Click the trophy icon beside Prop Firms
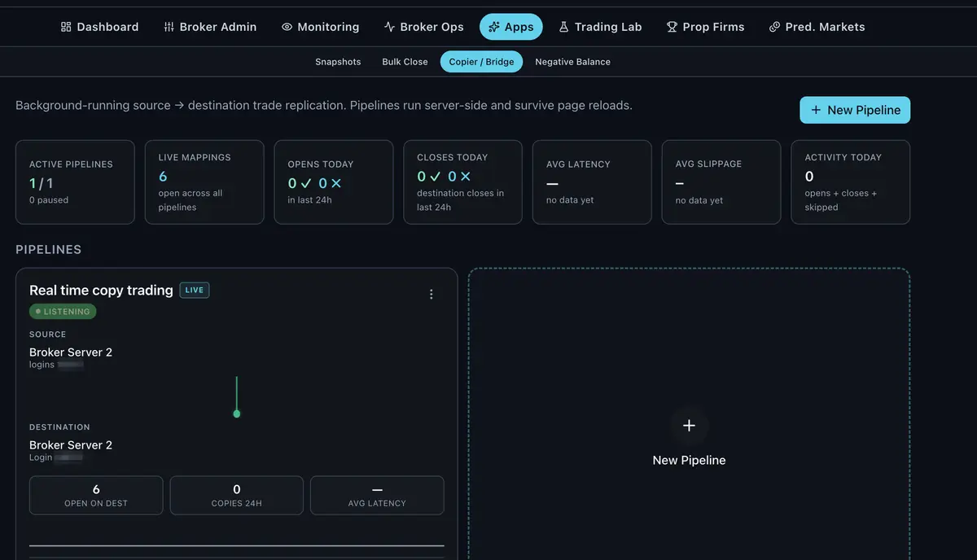 pos(672,27)
